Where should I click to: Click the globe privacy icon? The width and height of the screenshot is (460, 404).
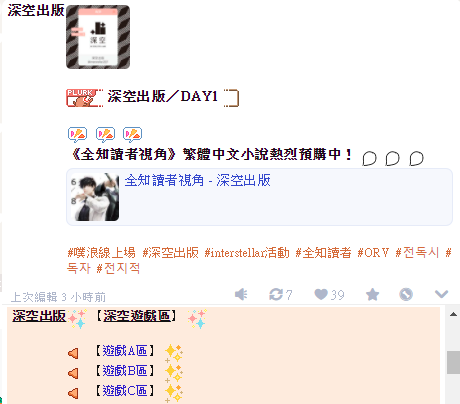click(x=406, y=294)
